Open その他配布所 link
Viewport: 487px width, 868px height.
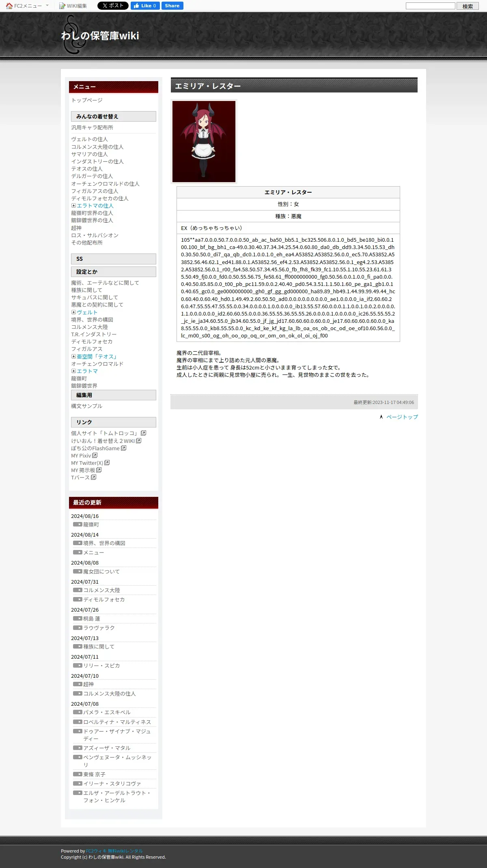coord(87,243)
